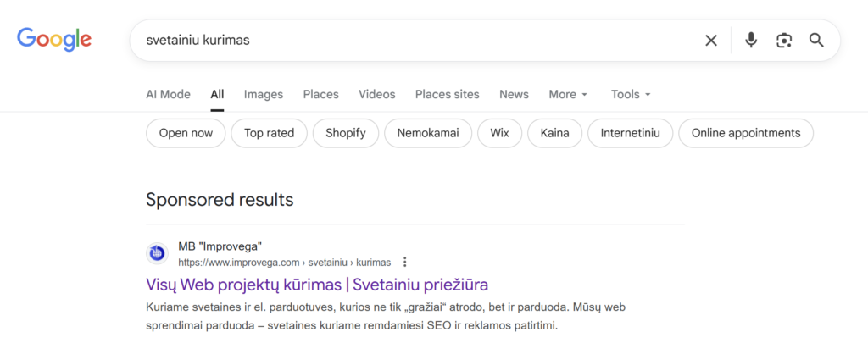
Task: Go to the News tab
Action: point(514,94)
